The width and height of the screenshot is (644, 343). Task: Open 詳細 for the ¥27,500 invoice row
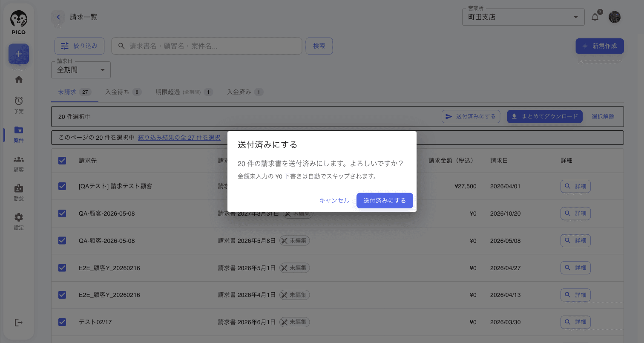pyautogui.click(x=575, y=186)
